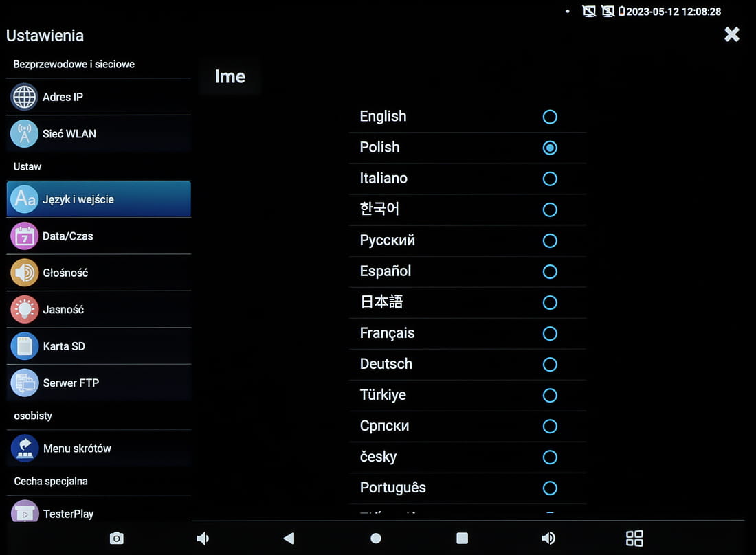Click the Data/Czas calendar icon
Screen dimensions: 756x555
click(x=24, y=236)
